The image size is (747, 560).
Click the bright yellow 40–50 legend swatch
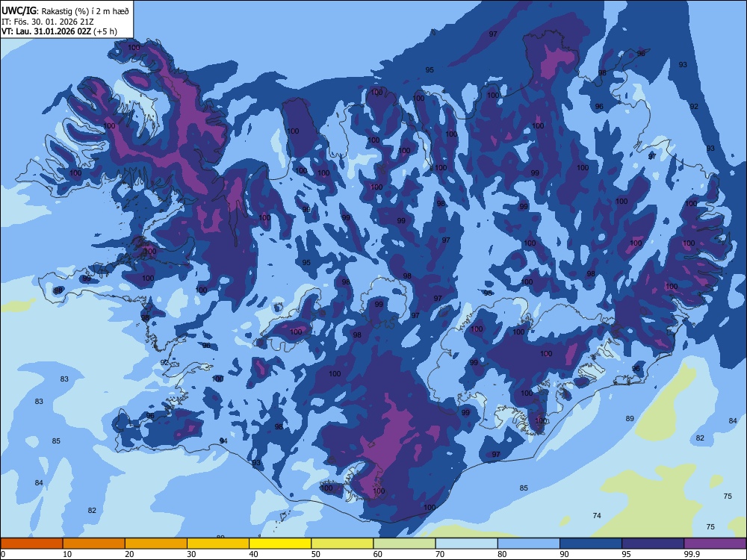pos(280,544)
